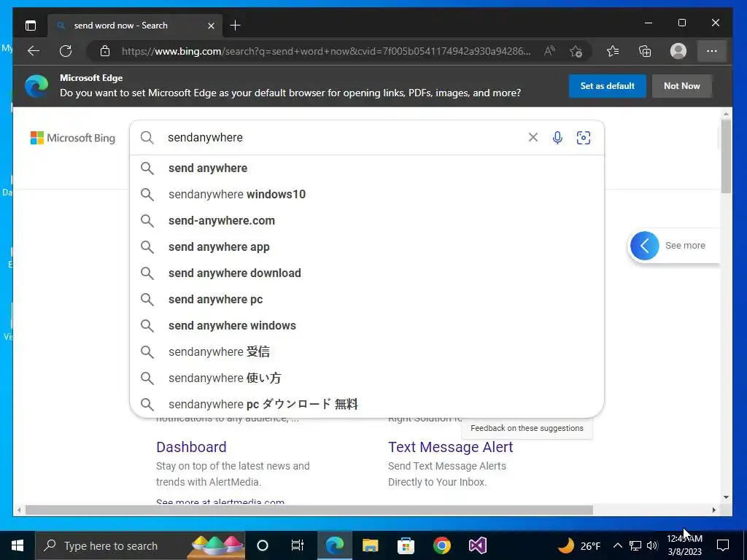
Task: View site information lock icon
Action: point(105,51)
